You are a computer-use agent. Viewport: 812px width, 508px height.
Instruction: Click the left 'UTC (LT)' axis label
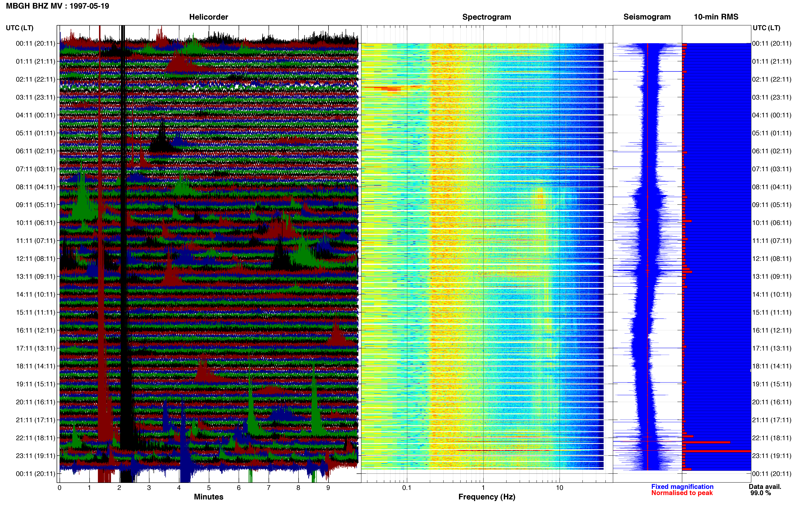click(x=19, y=28)
